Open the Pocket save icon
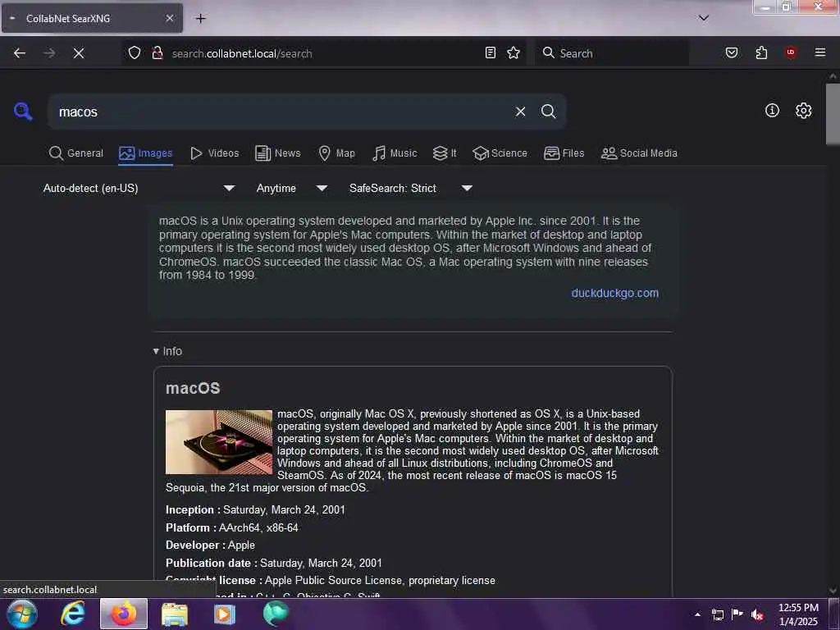 (x=732, y=52)
